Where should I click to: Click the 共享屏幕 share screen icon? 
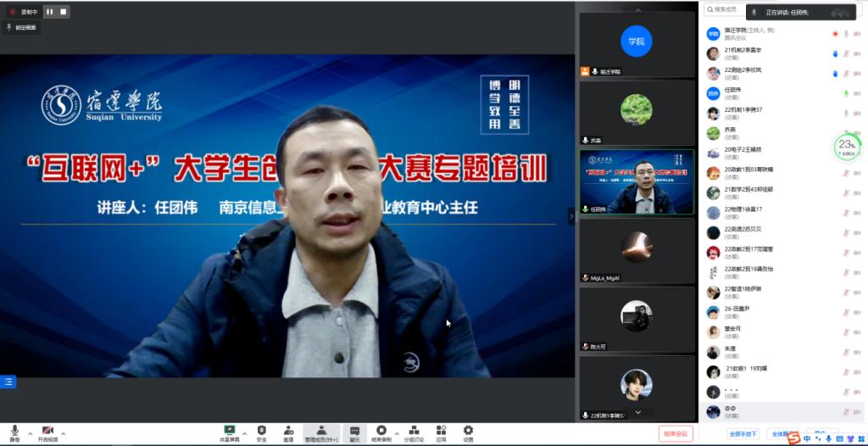click(229, 431)
